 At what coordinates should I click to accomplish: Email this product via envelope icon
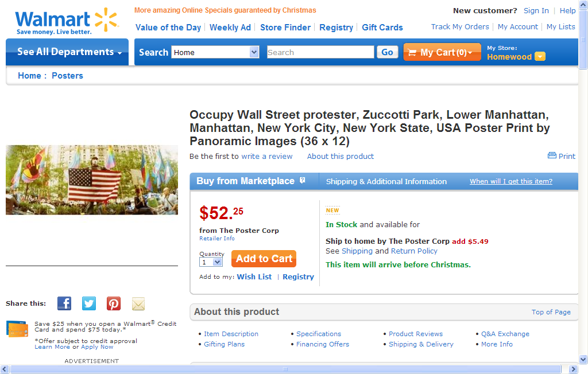pos(138,303)
